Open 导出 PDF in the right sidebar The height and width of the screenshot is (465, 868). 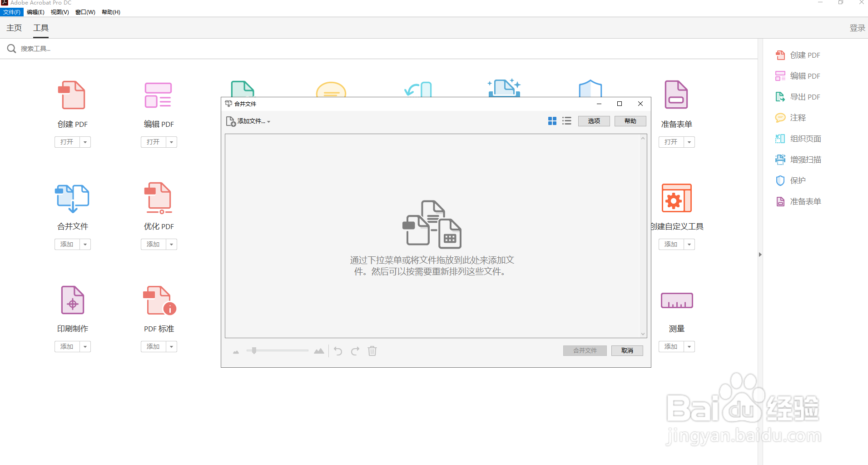(x=798, y=97)
